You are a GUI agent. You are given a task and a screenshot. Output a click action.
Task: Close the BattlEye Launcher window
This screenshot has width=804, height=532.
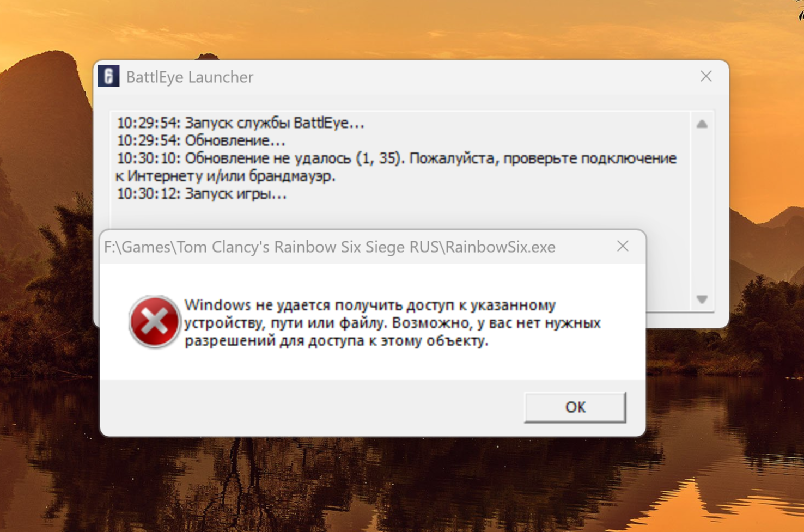[706, 76]
